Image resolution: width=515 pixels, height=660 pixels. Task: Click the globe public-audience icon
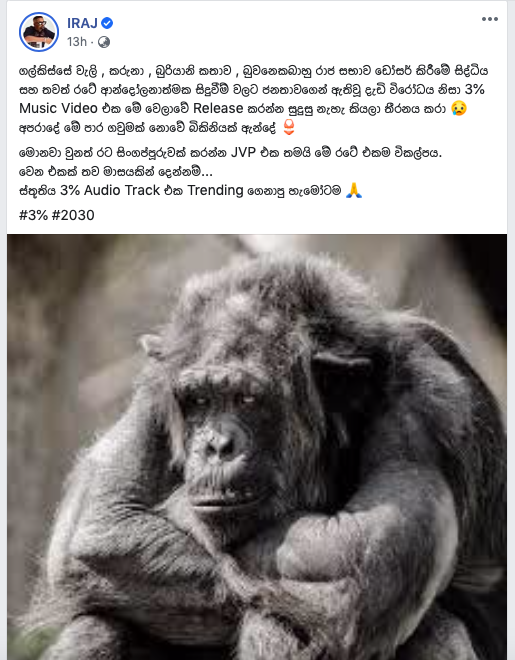(104, 42)
